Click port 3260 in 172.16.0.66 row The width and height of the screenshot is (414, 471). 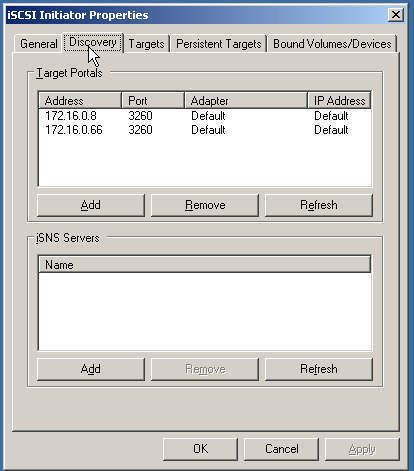tap(140, 130)
